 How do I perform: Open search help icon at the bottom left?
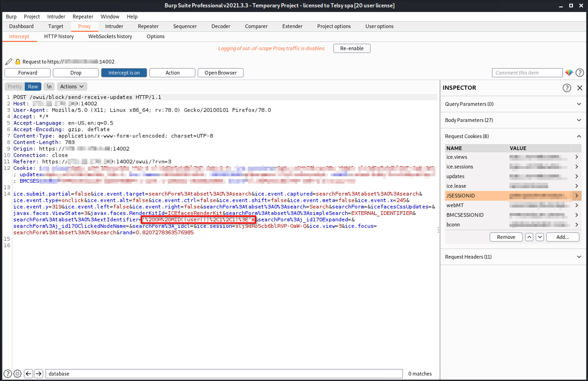pyautogui.click(x=8, y=373)
